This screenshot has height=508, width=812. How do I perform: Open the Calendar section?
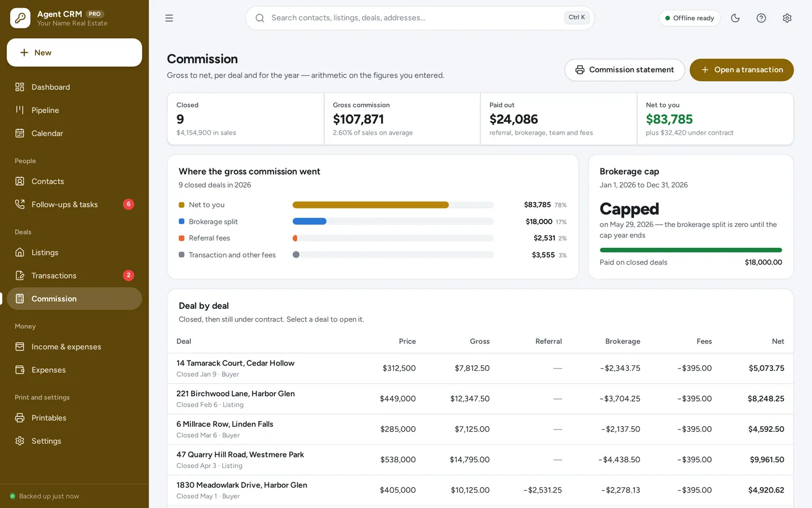[74, 134]
